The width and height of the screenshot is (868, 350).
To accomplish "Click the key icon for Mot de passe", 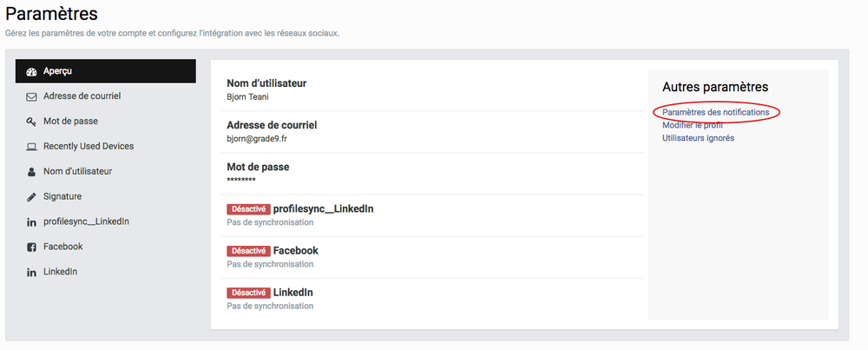I will (x=31, y=122).
